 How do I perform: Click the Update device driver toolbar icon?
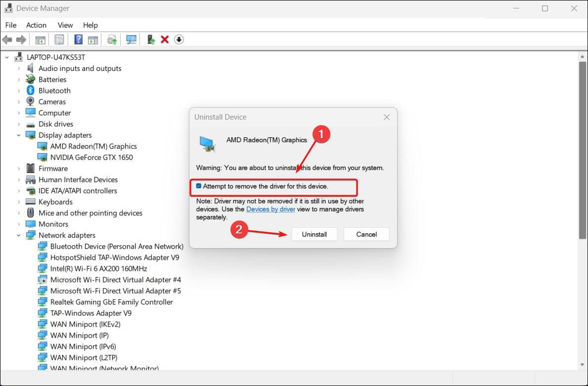111,40
